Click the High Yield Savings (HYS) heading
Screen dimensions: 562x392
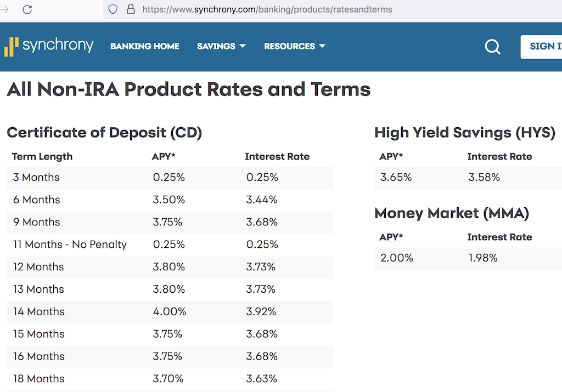[x=465, y=132]
